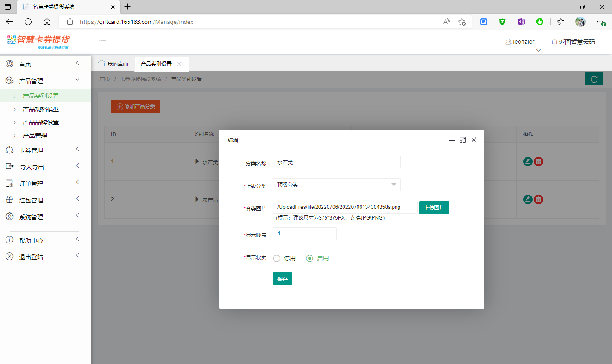Maximize the 编辑 dialog window
Image resolution: width=612 pixels, height=364 pixels.
pos(462,140)
